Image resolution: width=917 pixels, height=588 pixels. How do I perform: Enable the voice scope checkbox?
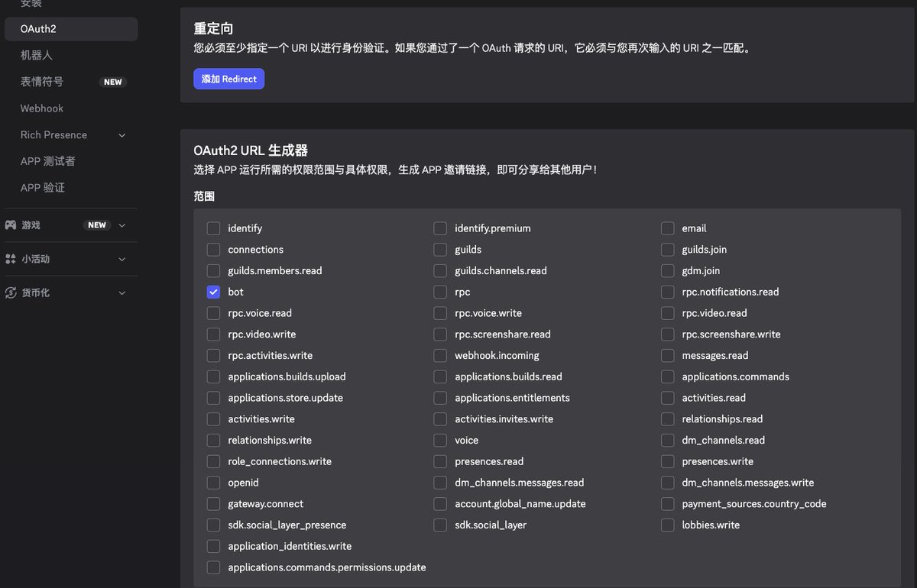440,440
